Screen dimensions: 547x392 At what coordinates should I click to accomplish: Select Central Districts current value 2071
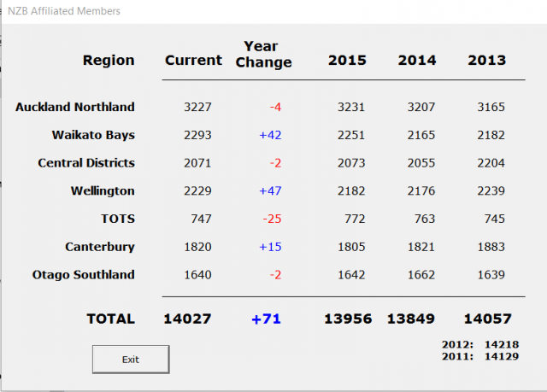coord(197,163)
